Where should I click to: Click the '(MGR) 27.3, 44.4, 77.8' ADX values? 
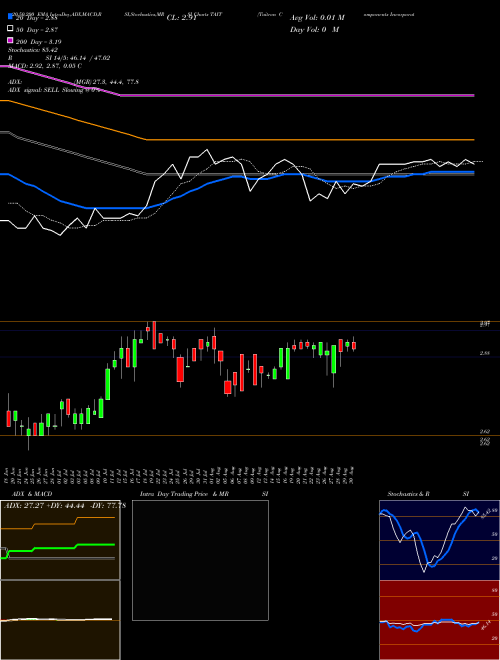[106, 82]
